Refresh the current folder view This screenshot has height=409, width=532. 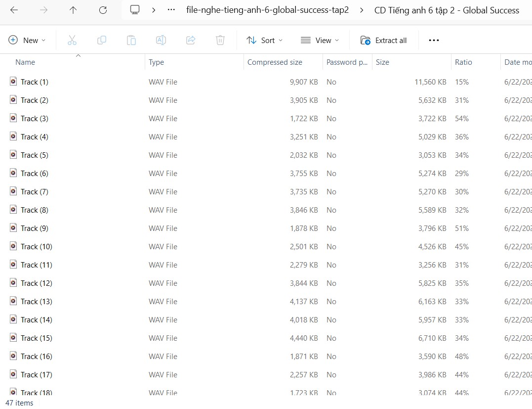[x=103, y=10]
